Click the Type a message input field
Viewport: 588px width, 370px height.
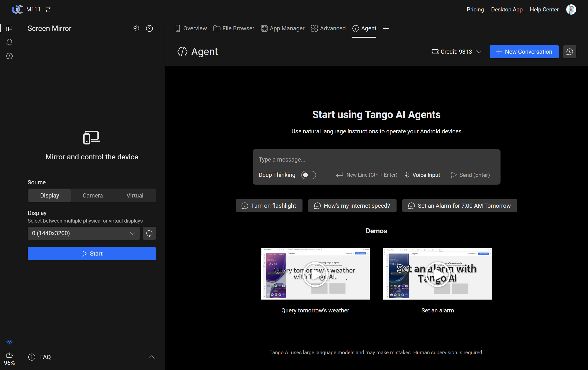point(376,159)
